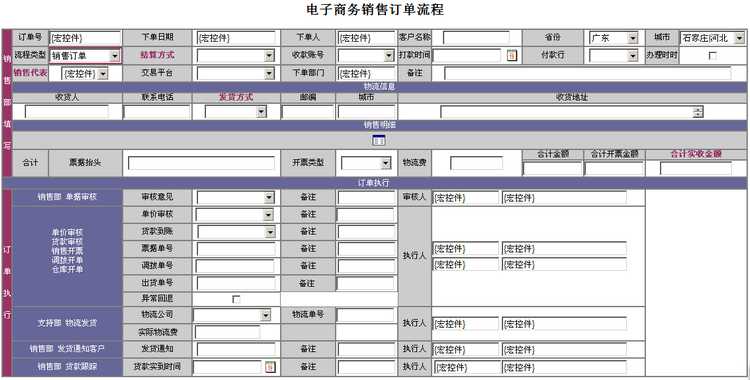Open calendar picker beside 打款时间 field
Viewport: 750px width, 380px height.
[512, 56]
